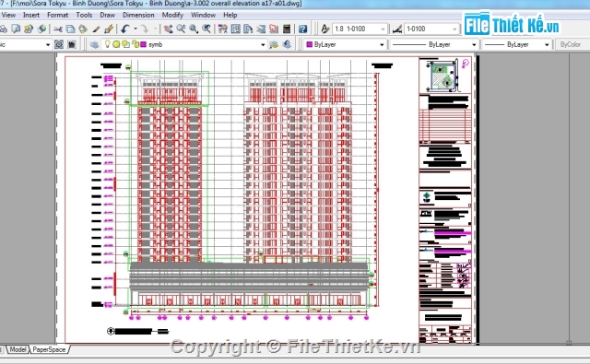590x364 pixels.
Task: Open the Layer Properties Manager icon
Action: (x=94, y=44)
